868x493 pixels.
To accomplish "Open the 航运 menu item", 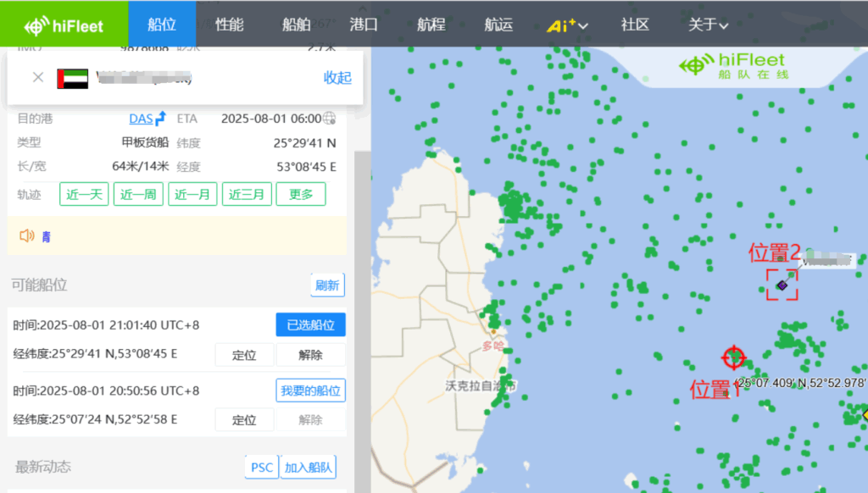I will coord(498,25).
